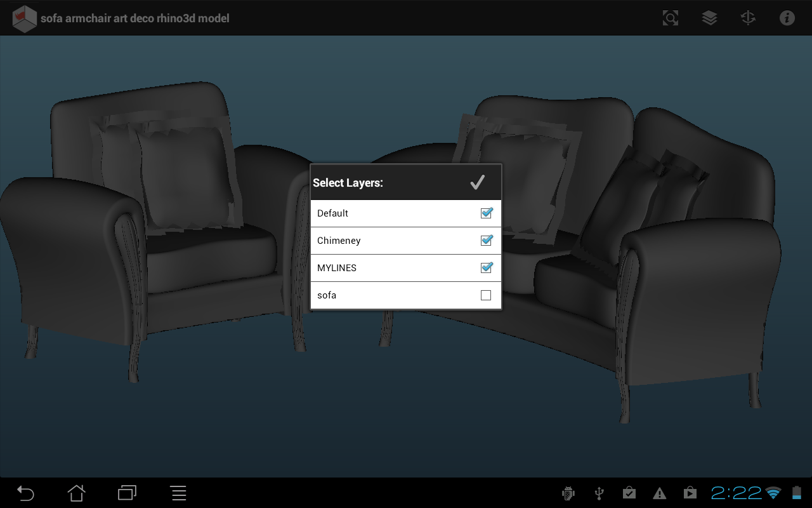
Task: Select the 3D view orientation icon
Action: click(x=748, y=18)
